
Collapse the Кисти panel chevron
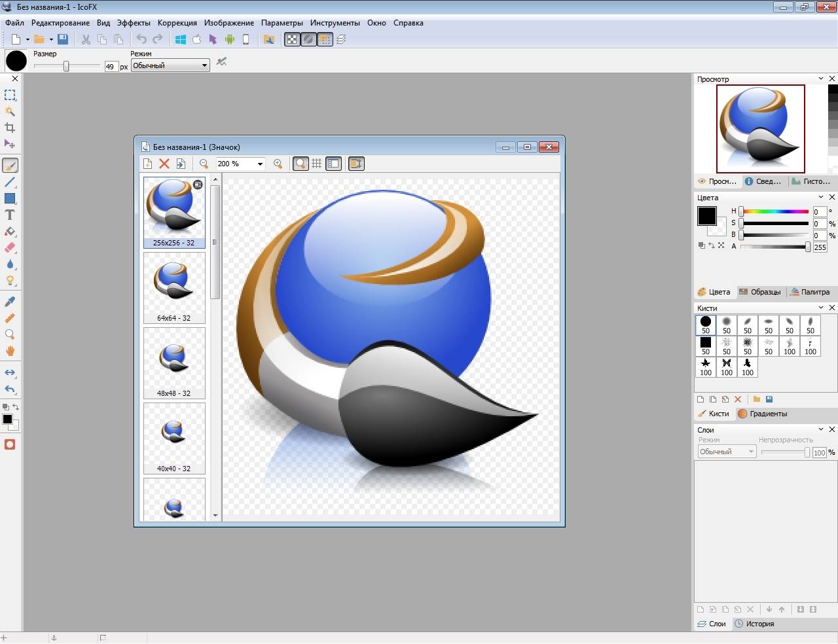tap(821, 308)
